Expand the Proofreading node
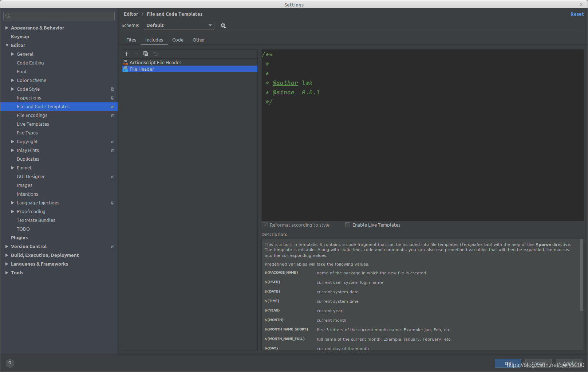Viewport: 588px width, 372px height. [13, 211]
